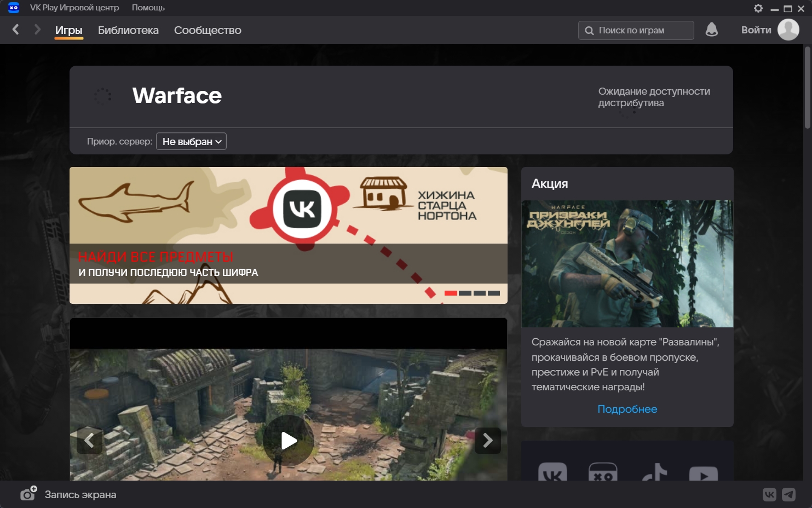Click the Warface game title
812x508 pixels.
177,96
